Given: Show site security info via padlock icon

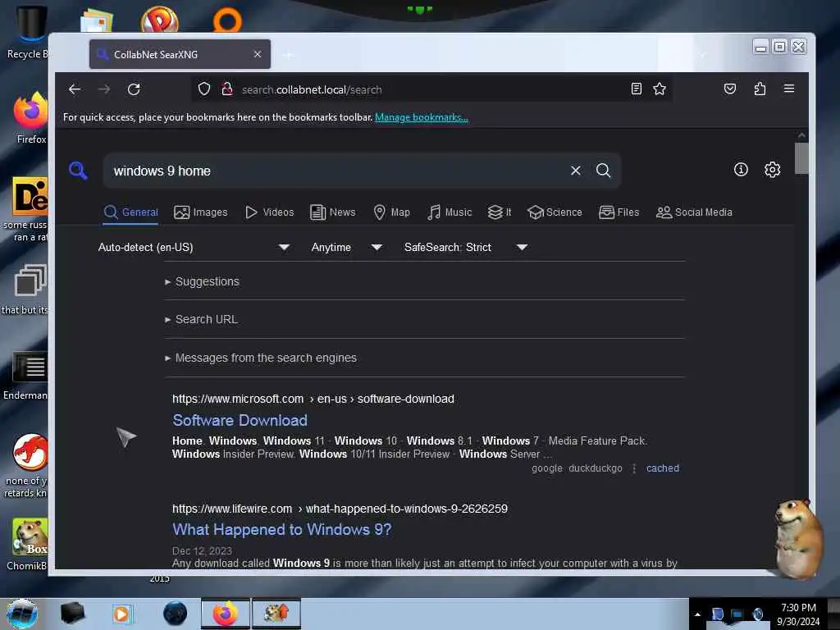Looking at the screenshot, I should point(227,89).
